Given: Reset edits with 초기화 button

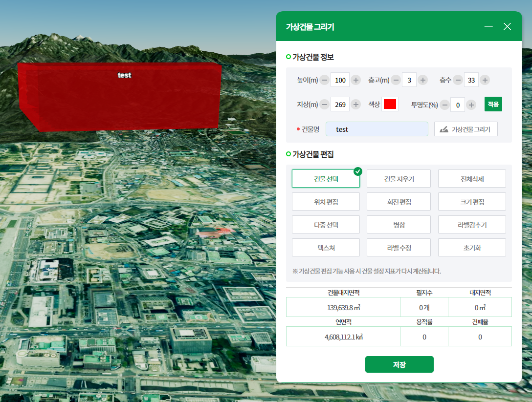Looking at the screenshot, I should 472,248.
